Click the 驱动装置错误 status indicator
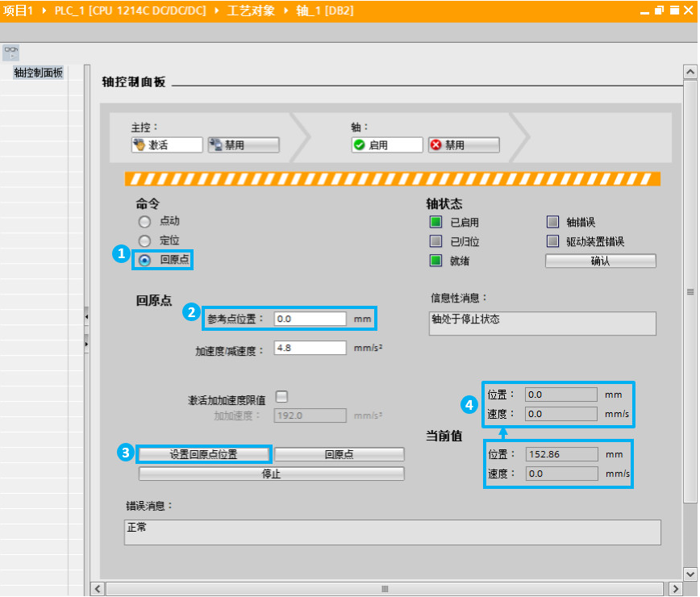 pos(552,241)
